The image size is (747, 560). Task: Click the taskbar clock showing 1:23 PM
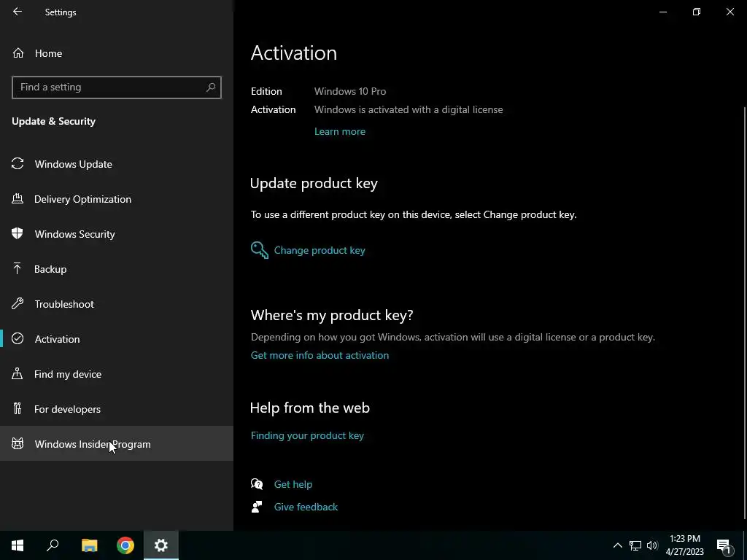click(684, 545)
